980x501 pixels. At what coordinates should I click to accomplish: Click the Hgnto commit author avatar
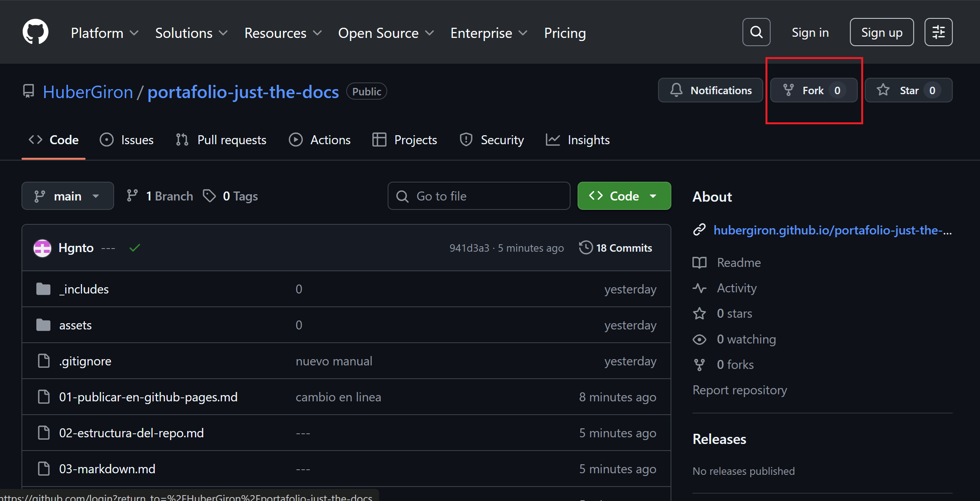coord(42,248)
